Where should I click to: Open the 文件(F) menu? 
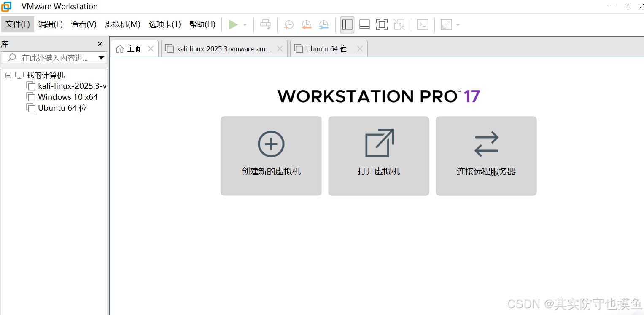click(x=18, y=24)
